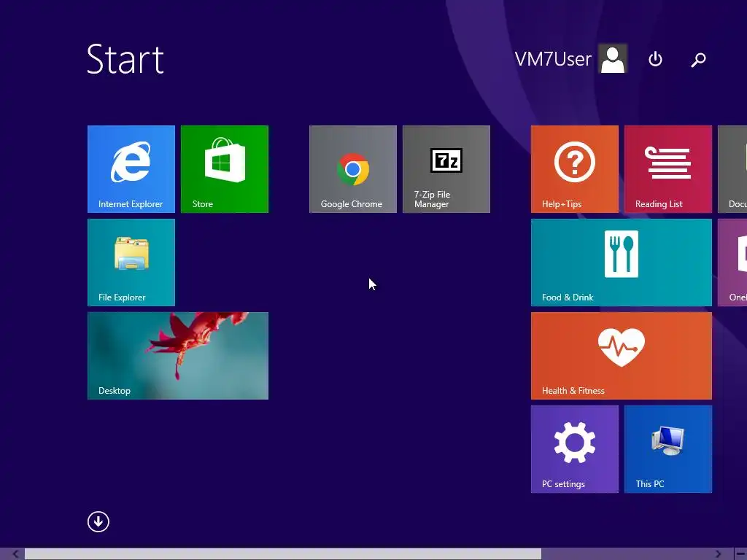Open the Health & Fitness tile
This screenshot has height=560, width=747.
click(x=622, y=356)
